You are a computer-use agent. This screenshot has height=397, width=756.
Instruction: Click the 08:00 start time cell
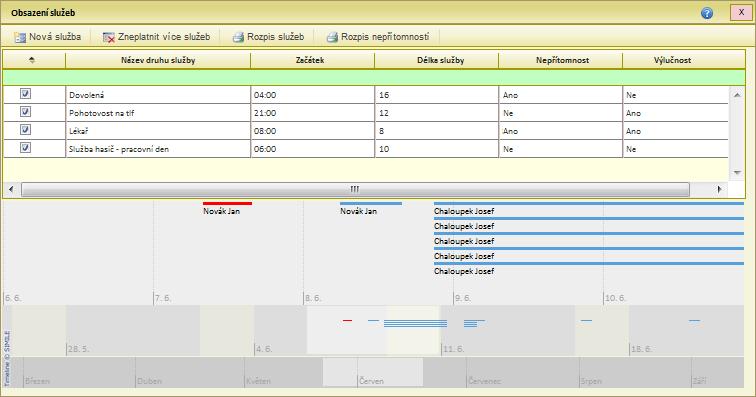[312, 131]
